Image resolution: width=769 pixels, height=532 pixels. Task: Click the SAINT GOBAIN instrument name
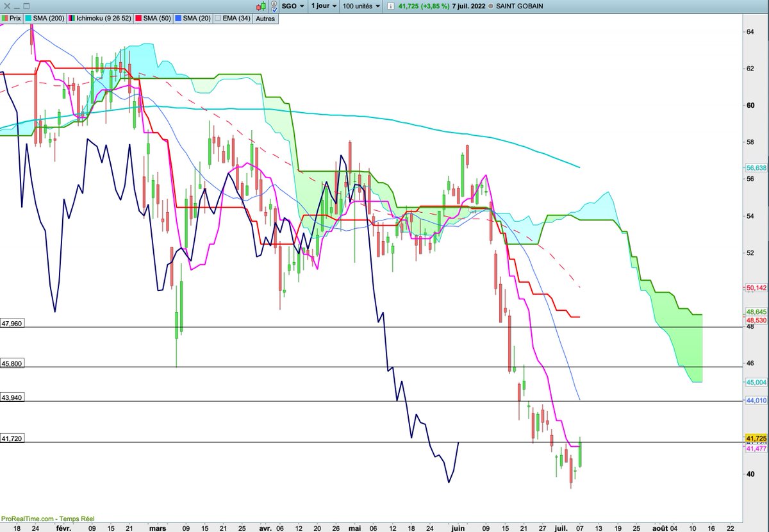point(520,6)
